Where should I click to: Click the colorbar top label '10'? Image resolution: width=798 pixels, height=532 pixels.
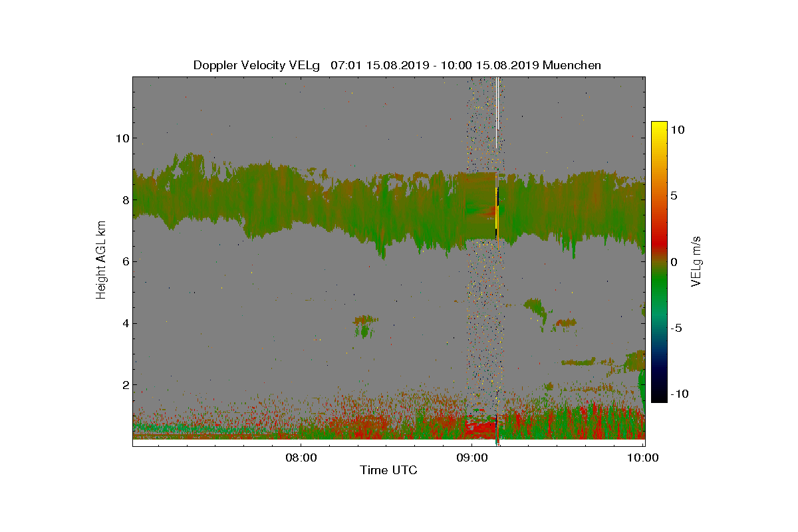(677, 130)
